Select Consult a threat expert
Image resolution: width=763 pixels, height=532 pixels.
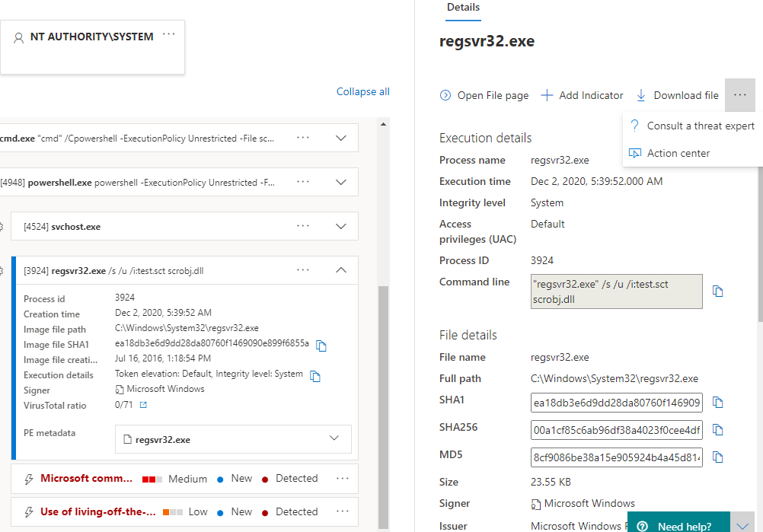[x=701, y=126]
